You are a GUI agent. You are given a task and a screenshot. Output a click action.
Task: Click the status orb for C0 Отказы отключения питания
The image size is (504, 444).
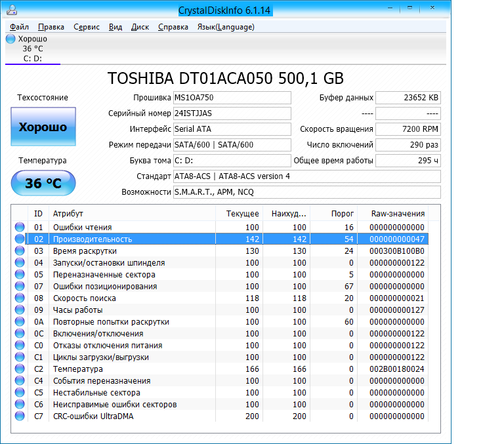(x=20, y=345)
